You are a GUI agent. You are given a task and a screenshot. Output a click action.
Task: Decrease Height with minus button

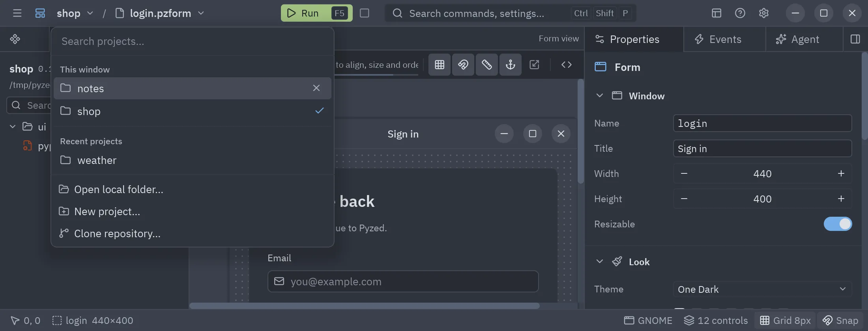click(684, 199)
